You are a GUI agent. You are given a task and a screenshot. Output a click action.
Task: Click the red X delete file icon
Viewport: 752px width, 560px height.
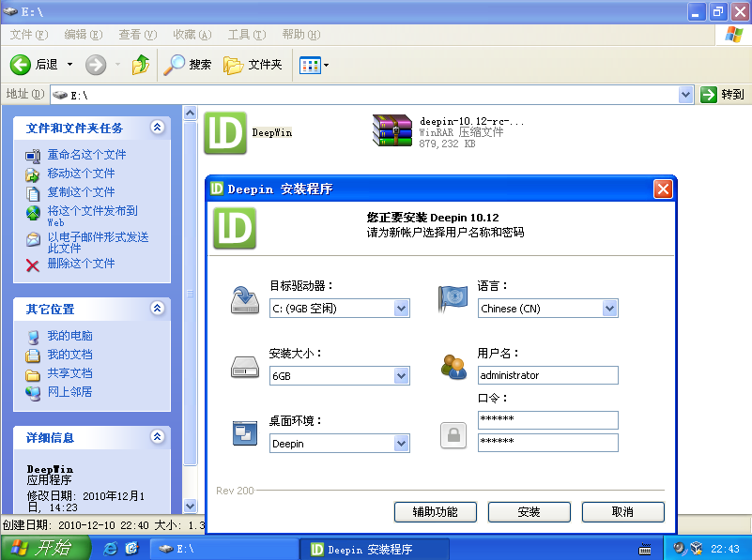(33, 265)
